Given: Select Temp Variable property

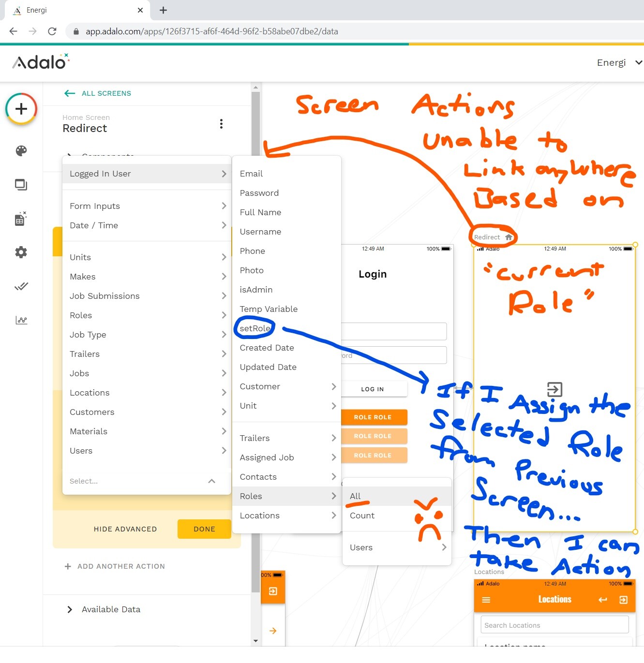Looking at the screenshot, I should [286, 309].
